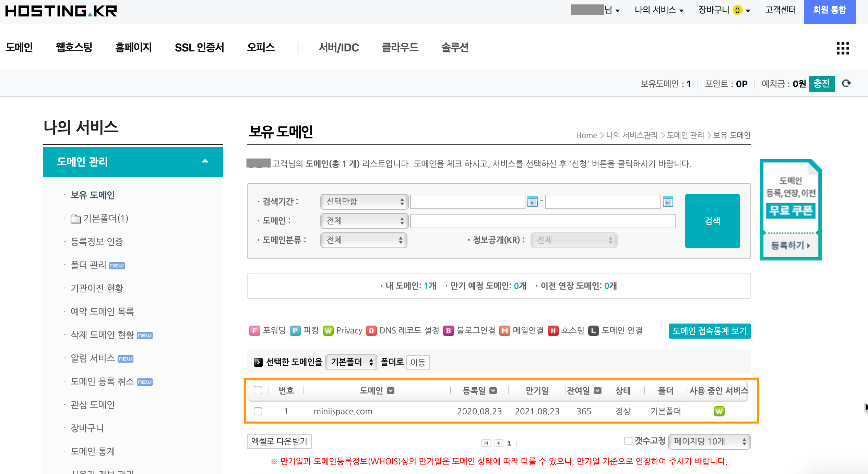This screenshot has width=868, height=474.
Task: Open the grid menu icon at top right
Action: (843, 48)
